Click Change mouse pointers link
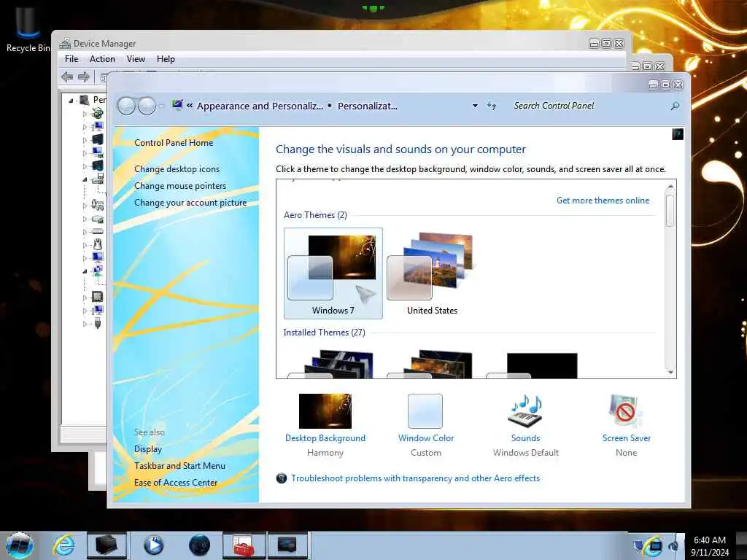747x560 pixels. coord(180,186)
